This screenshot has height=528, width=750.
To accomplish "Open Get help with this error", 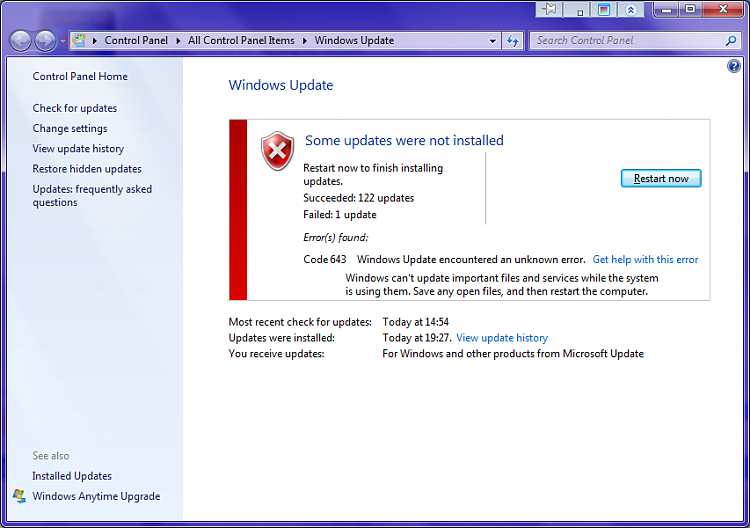I will [x=645, y=260].
